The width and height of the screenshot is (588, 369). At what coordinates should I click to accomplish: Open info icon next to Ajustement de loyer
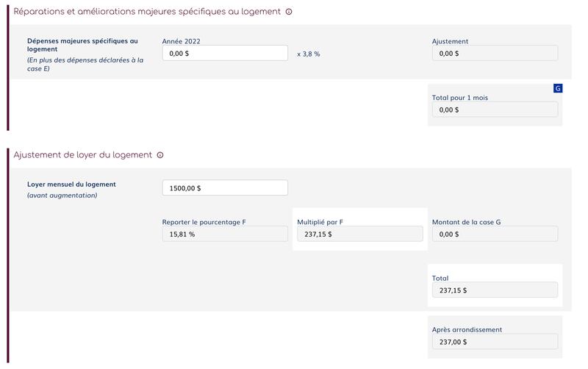tap(160, 155)
